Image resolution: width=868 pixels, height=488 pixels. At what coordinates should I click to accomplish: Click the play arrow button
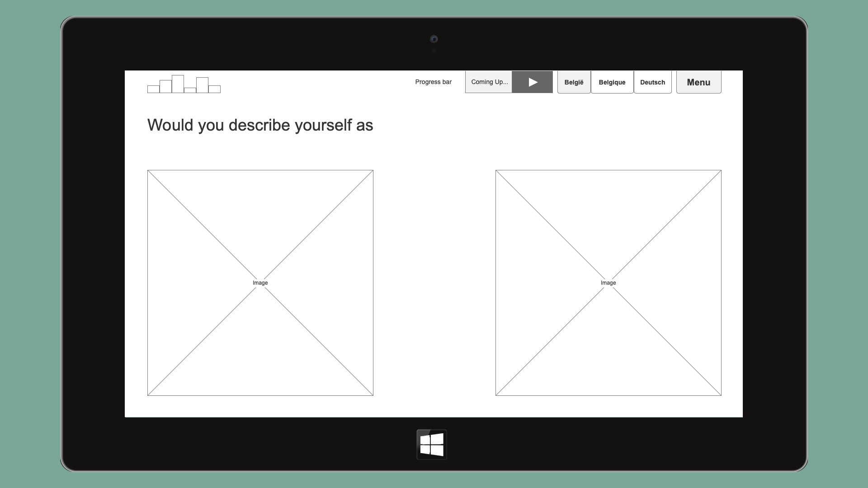click(532, 82)
